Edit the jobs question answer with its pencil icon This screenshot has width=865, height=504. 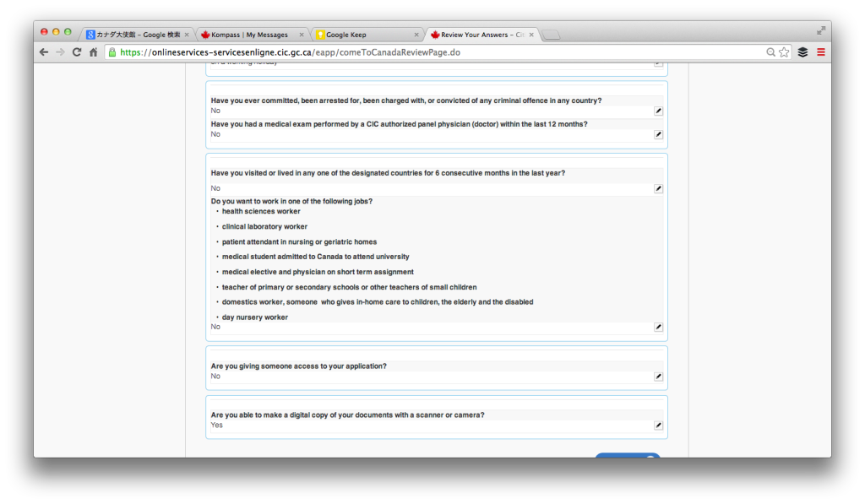[x=658, y=327]
